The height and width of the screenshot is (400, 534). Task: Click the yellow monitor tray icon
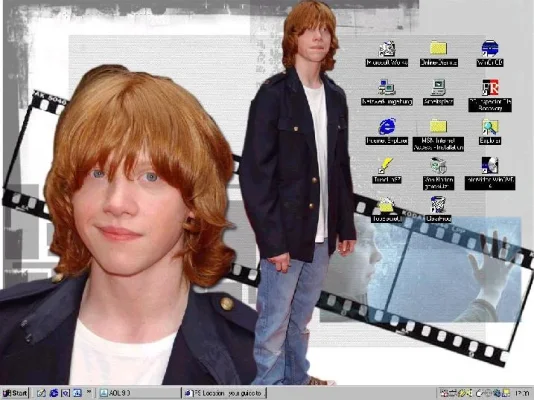(x=506, y=393)
